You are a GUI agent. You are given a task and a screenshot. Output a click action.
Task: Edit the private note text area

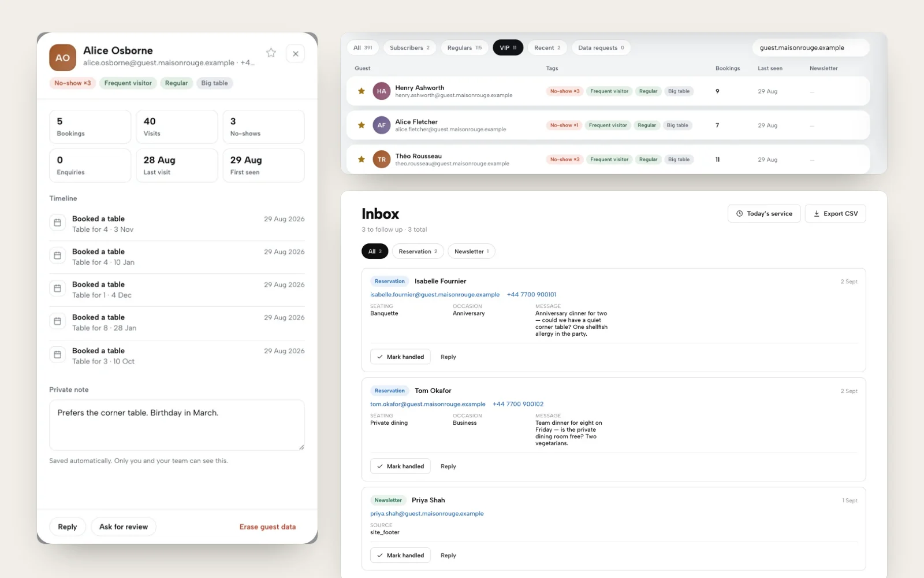coord(177,425)
